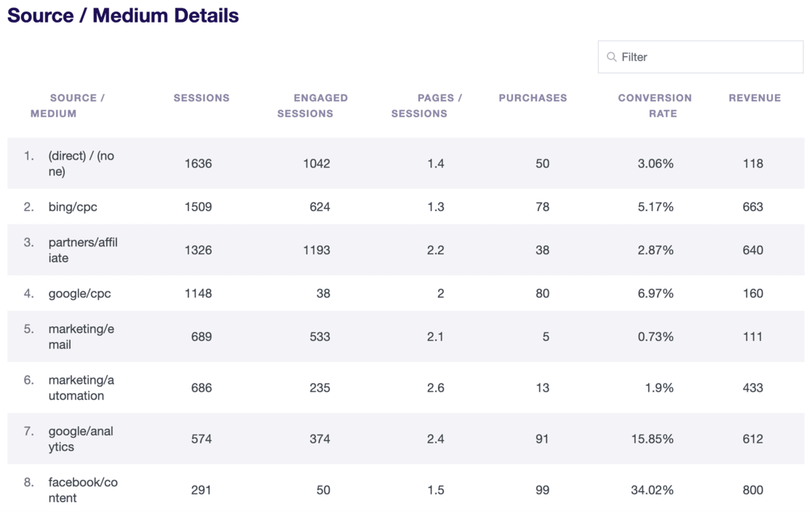Click revenue value 640
Viewport: 812px width, 512px height.
[753, 250]
